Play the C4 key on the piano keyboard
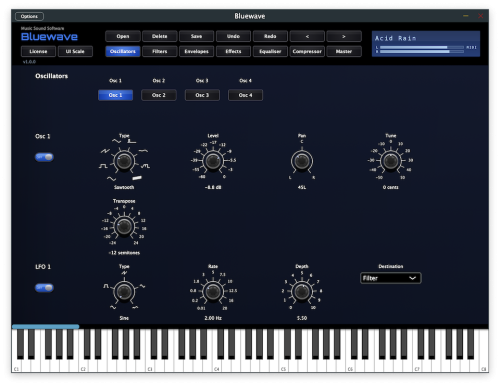The height and width of the screenshot is (386, 500). point(217,367)
